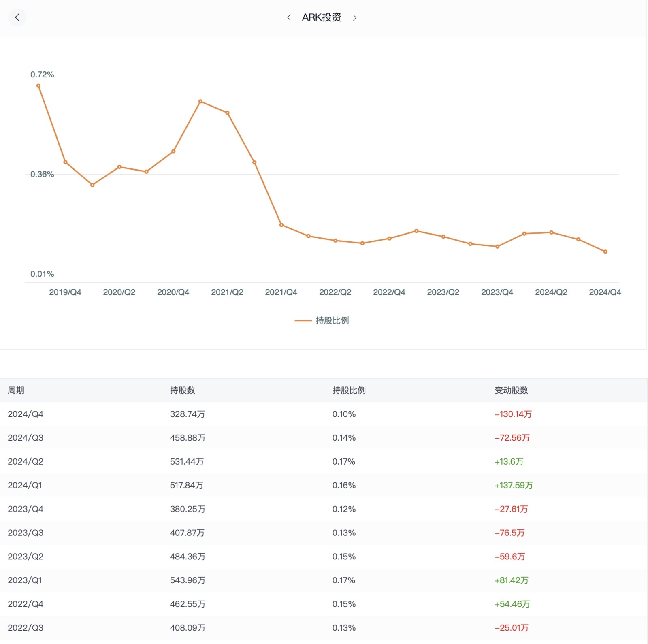This screenshot has width=648, height=644.
Task: Click the 0.14% ratio in 2024/Q3 row
Action: point(344,438)
